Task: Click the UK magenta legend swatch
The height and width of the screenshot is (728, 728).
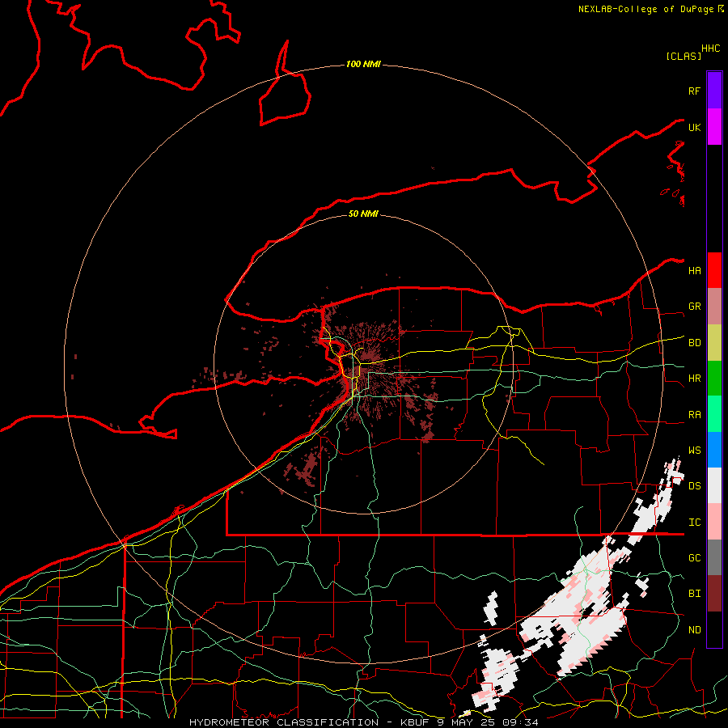Action: (x=714, y=127)
